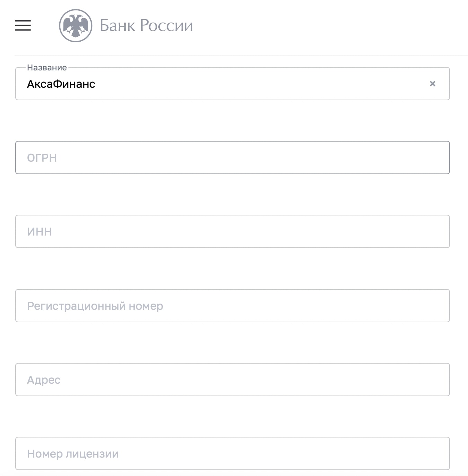Image resolution: width=468 pixels, height=476 pixels.
Task: Click the Номер лицензии placeholder text
Action: pyautogui.click(x=73, y=454)
